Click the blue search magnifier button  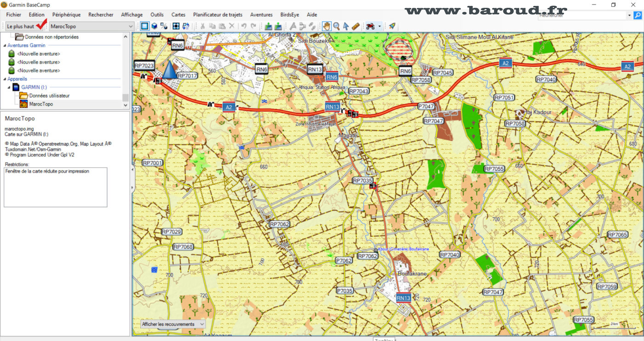638,15
